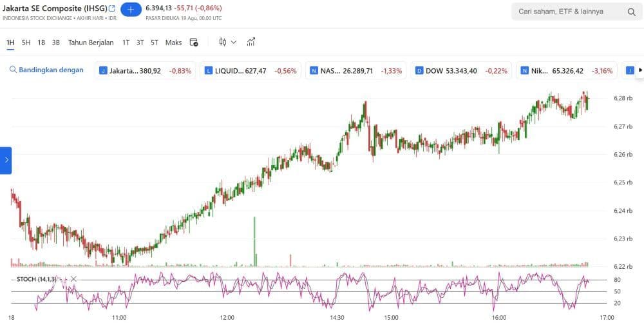Switch to the 1B time range

[41, 43]
